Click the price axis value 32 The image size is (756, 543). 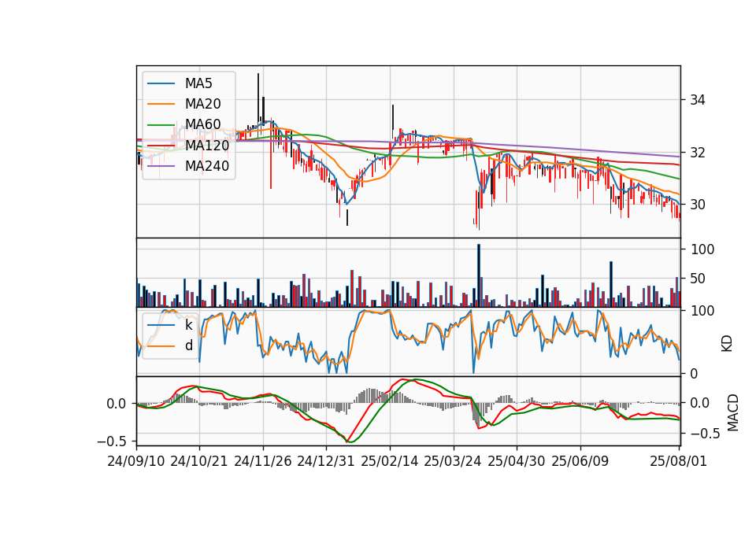click(x=698, y=153)
